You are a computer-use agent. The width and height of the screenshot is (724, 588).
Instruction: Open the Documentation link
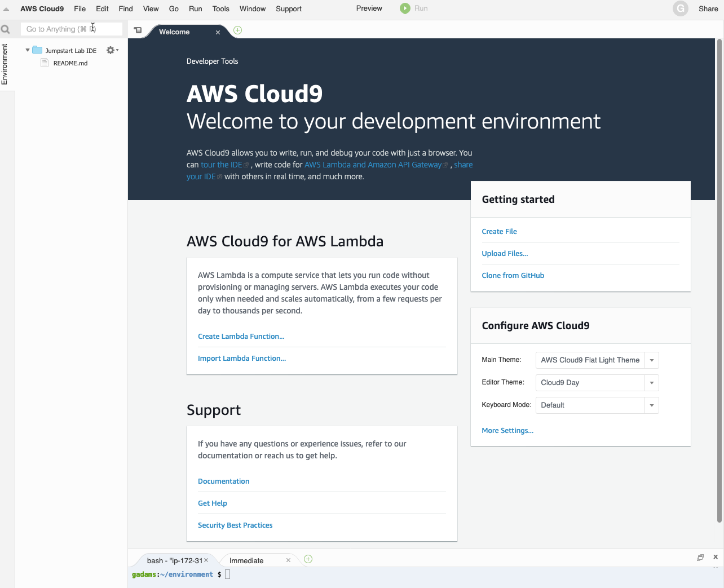pos(224,481)
